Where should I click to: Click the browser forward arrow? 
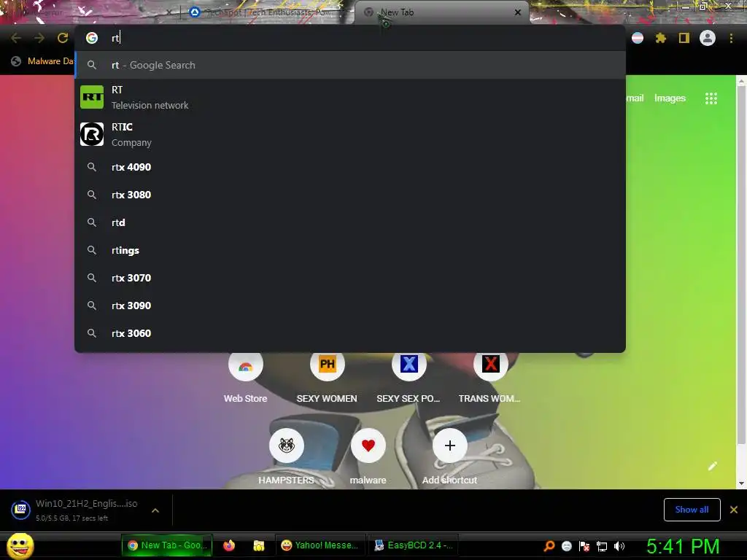point(39,38)
